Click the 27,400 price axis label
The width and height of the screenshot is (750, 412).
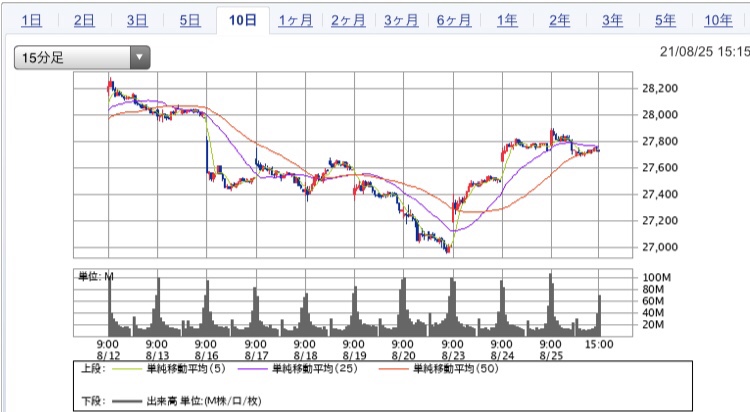(660, 194)
